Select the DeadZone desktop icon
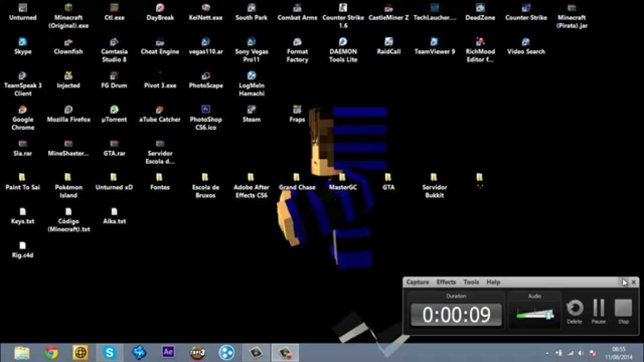 coord(480,13)
